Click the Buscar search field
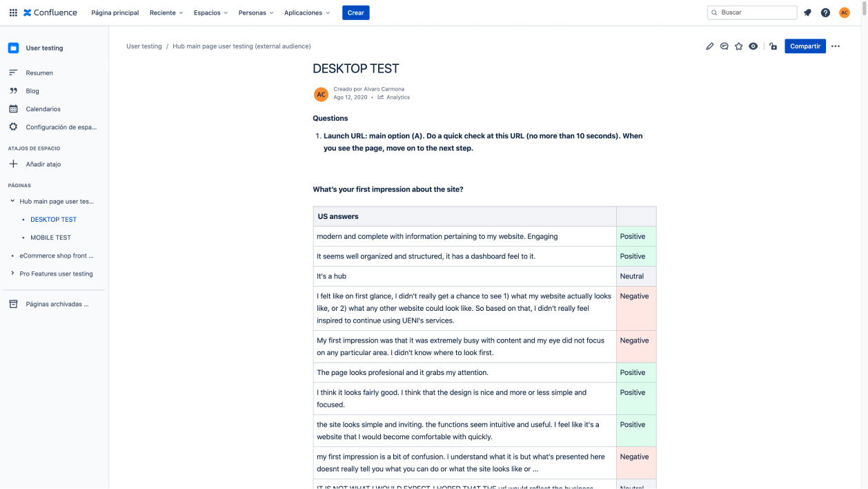Viewport: 868px width, 489px height. click(756, 12)
